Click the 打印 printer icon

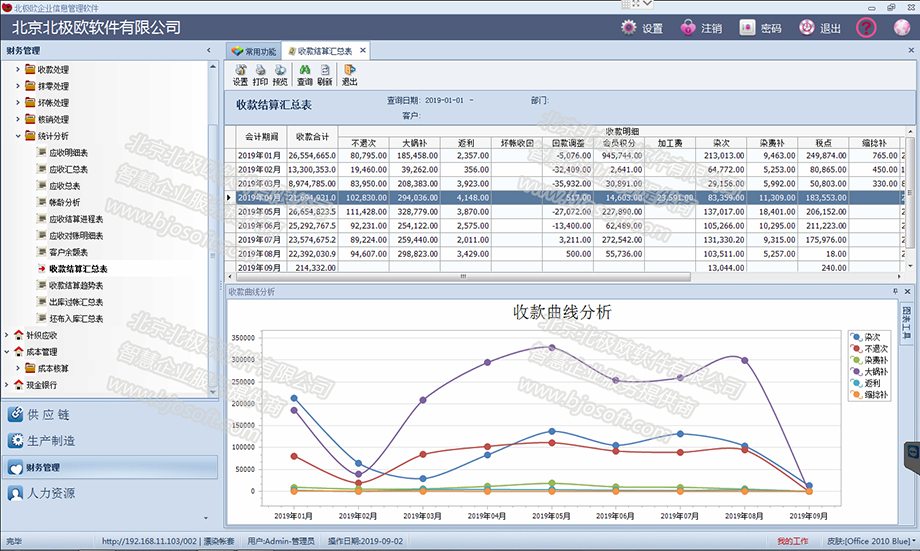pos(261,70)
